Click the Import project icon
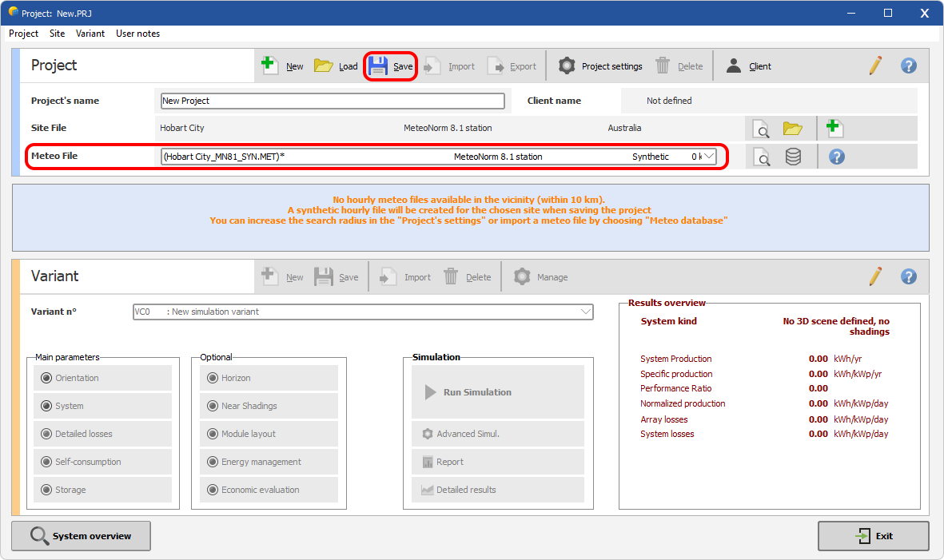This screenshot has height=560, width=944. click(432, 66)
